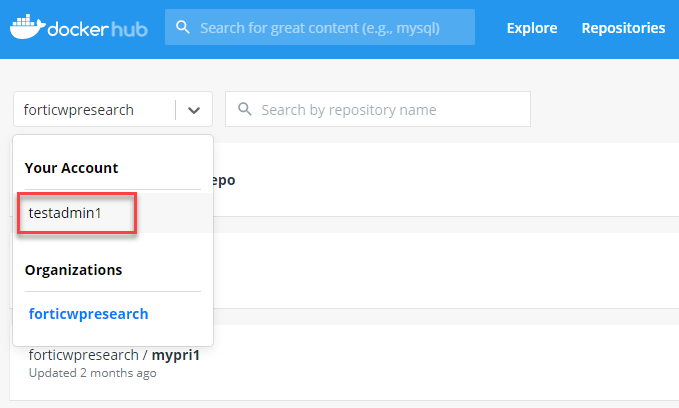Click the partially hidden repository title ending "epo"

[224, 181]
